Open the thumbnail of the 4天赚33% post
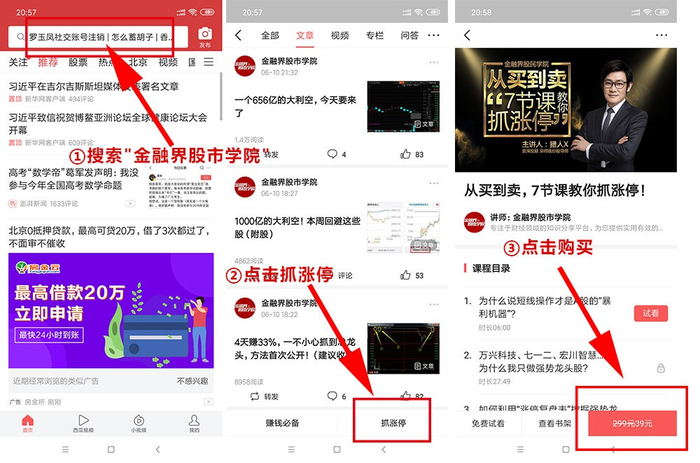The height and width of the screenshot is (463, 700). pyautogui.click(x=403, y=348)
